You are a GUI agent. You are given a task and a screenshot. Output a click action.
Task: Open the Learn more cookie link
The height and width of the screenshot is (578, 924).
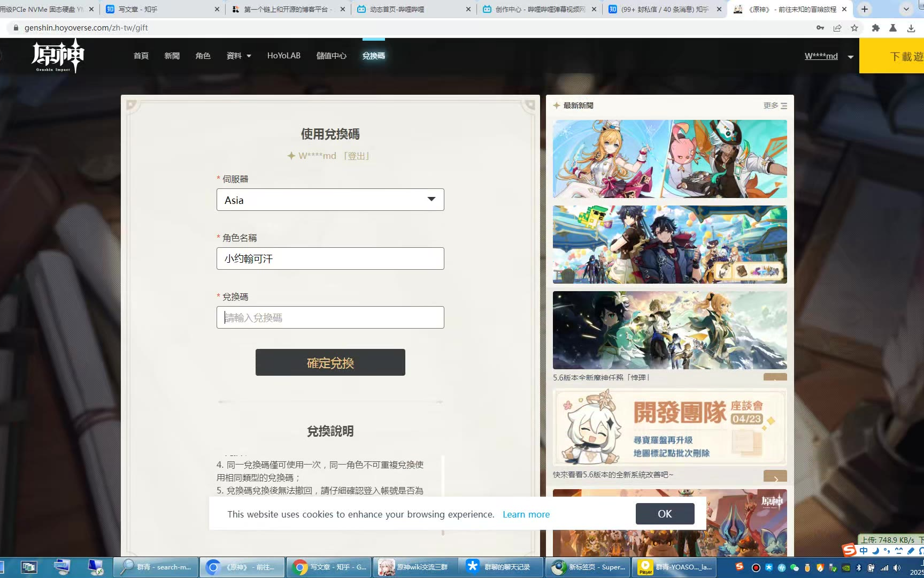click(x=526, y=514)
